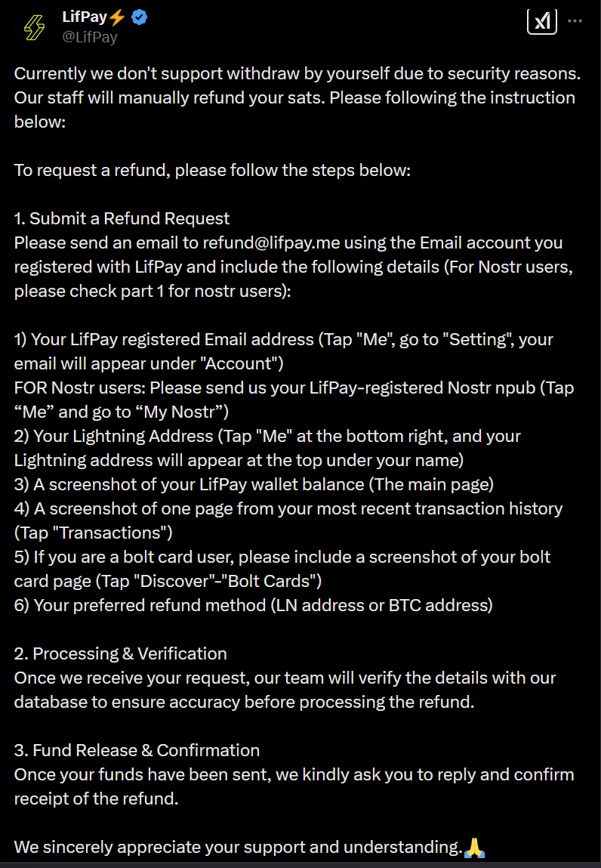Click the "To request a refund" line

(x=212, y=170)
